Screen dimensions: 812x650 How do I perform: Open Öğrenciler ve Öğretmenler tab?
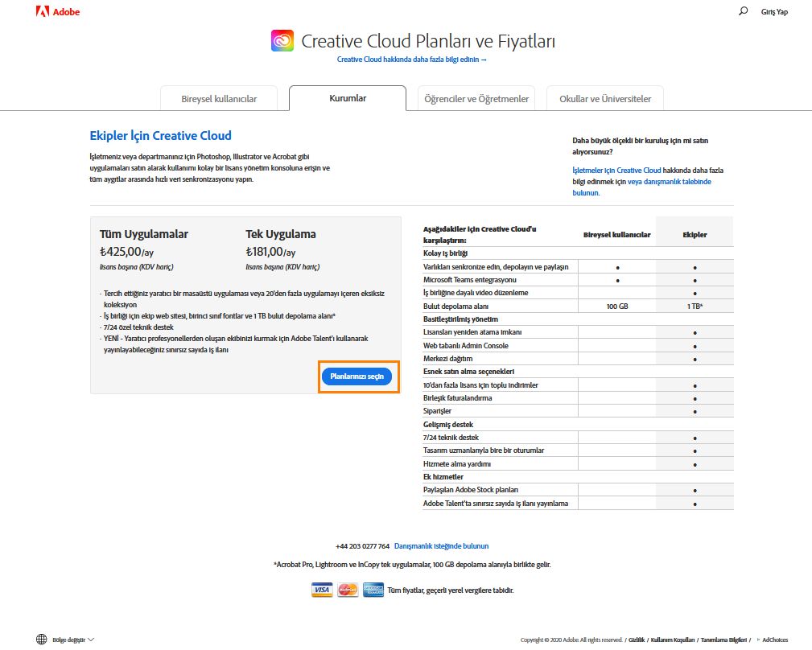coord(476,98)
